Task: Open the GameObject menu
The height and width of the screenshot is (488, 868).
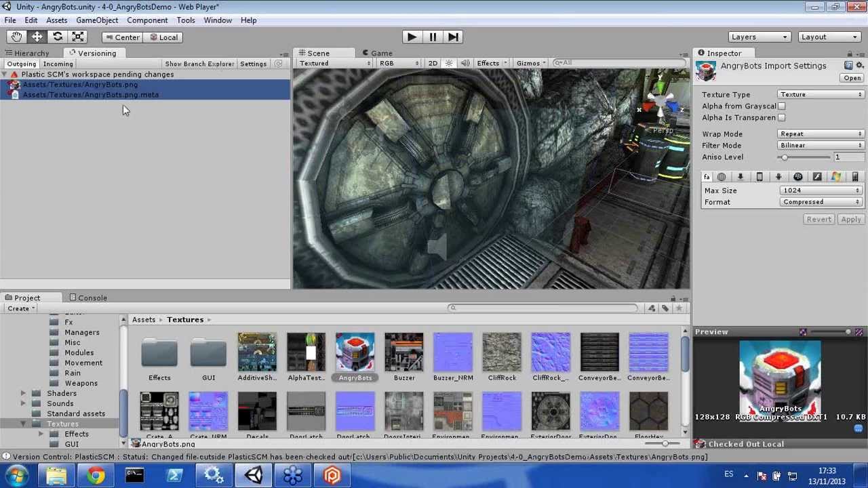Action: [97, 20]
